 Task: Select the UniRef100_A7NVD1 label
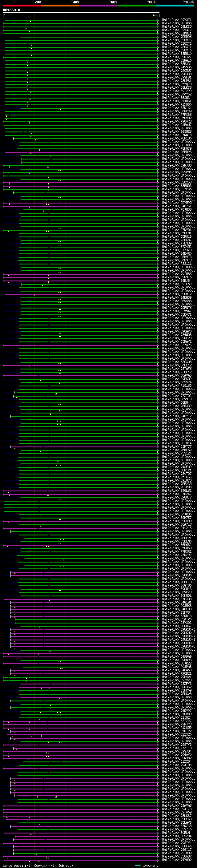tap(177, 230)
